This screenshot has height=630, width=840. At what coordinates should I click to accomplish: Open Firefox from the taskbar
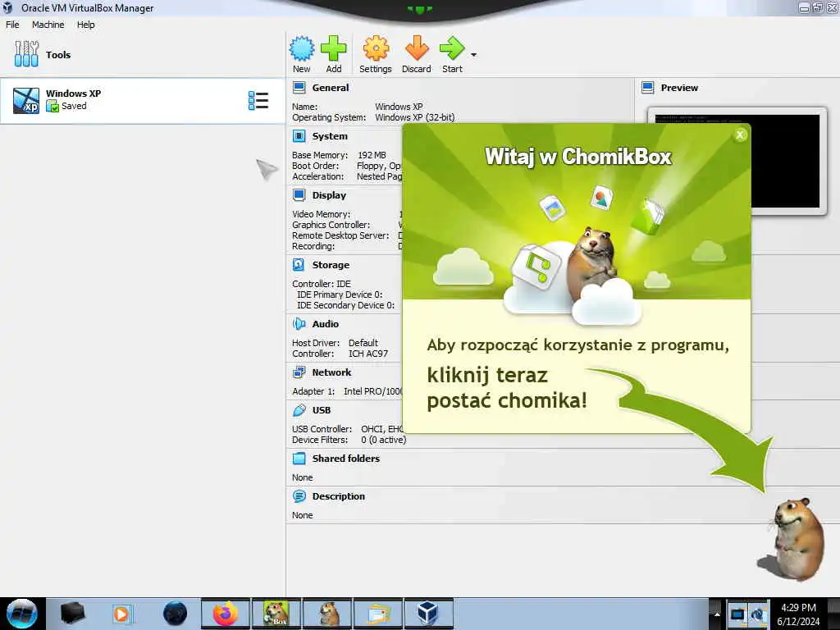[x=225, y=614]
